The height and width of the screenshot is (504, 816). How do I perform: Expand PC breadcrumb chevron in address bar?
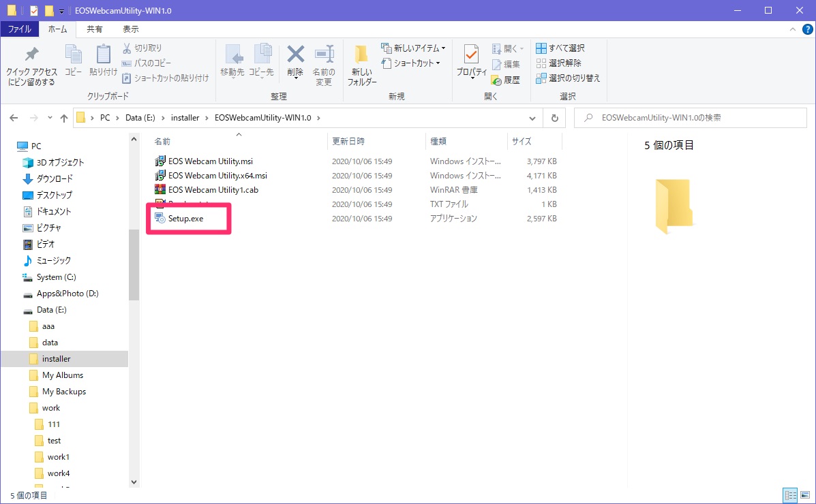coord(118,118)
